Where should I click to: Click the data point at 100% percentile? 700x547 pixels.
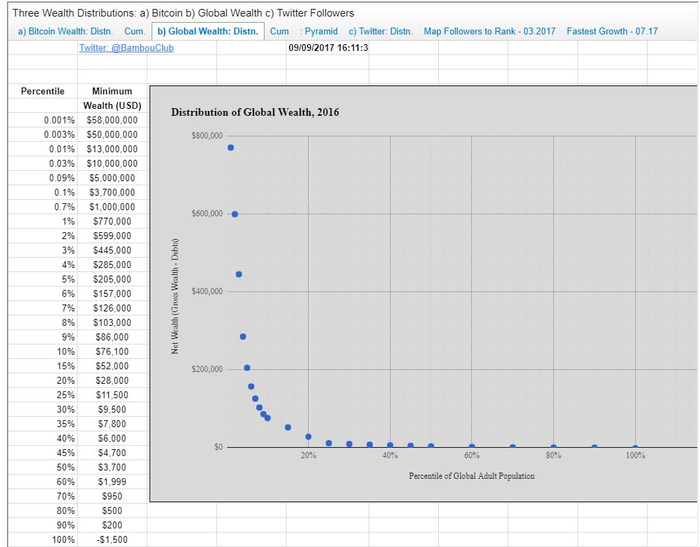pos(635,447)
